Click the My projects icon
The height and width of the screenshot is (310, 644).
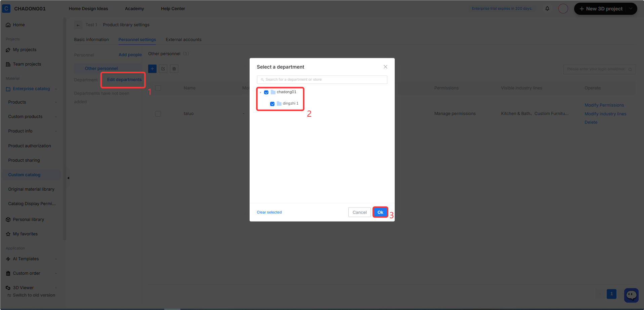pos(8,50)
